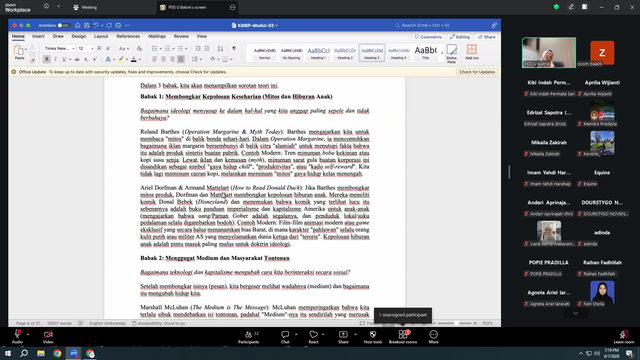Open the Insert ribbon tab

coord(38,36)
